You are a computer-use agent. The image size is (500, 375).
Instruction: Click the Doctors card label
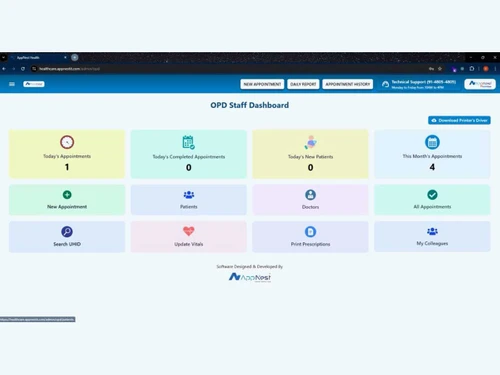pyautogui.click(x=310, y=207)
